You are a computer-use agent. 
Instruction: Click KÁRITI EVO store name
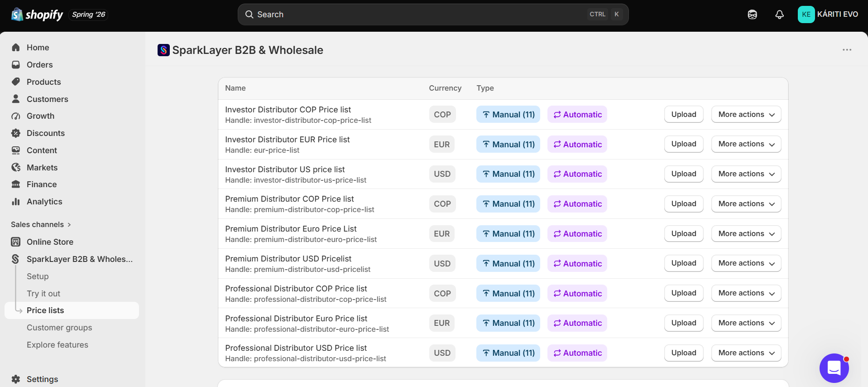click(x=838, y=15)
